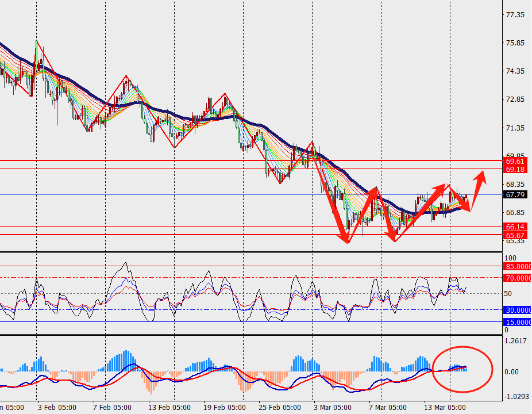The height and width of the screenshot is (414, 532).
Task: Select the red 69.61 resistance level label
Action: pos(516,162)
